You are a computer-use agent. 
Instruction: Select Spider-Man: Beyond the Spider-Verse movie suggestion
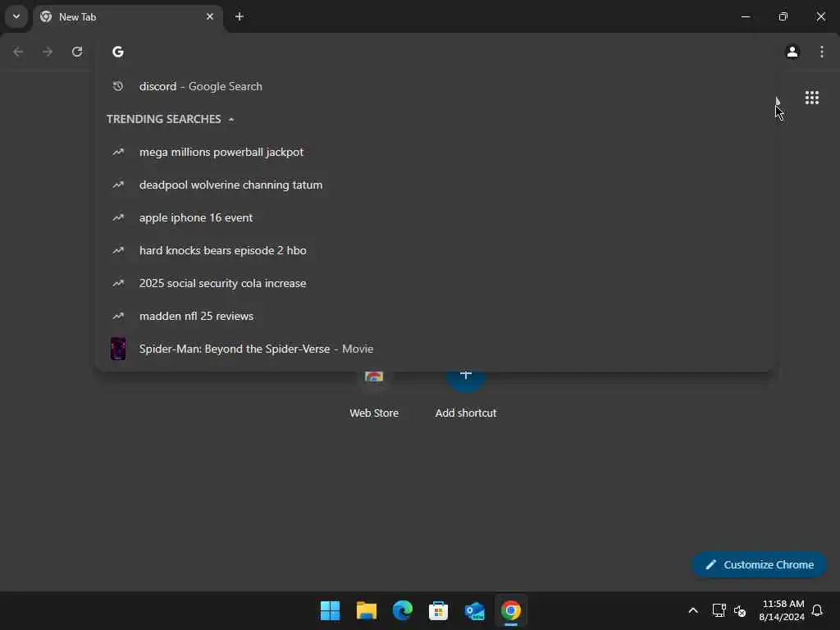coord(435,349)
